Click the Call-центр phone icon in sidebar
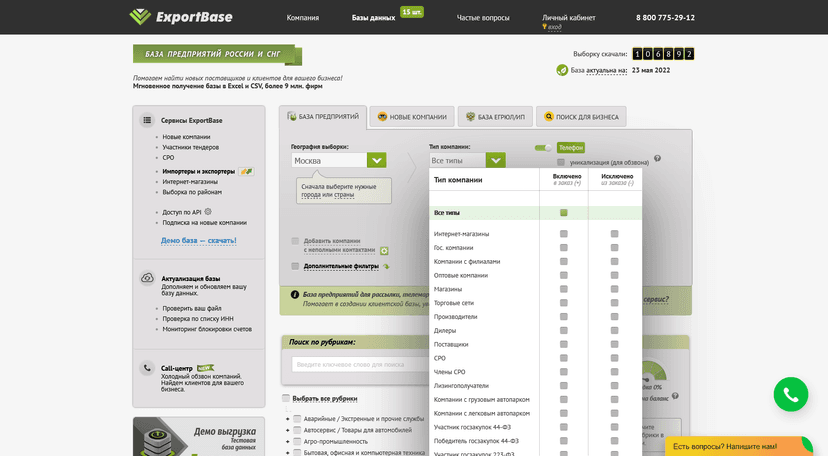 (x=147, y=368)
